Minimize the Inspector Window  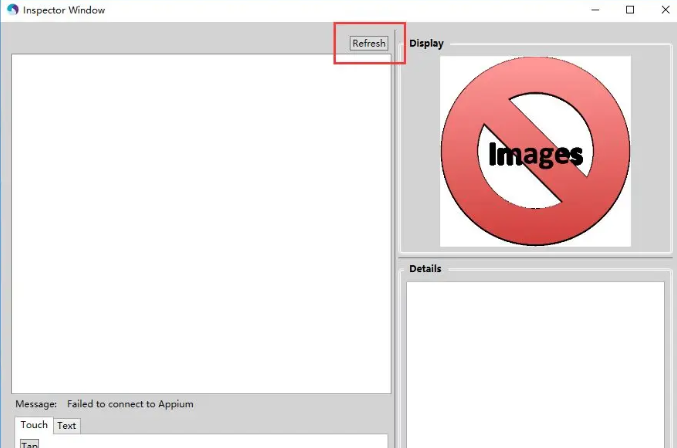(595, 10)
